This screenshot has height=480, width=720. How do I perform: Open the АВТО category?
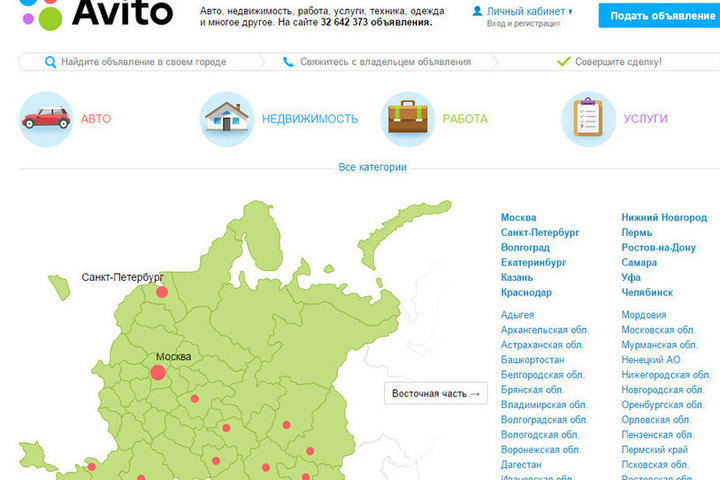[x=96, y=119]
